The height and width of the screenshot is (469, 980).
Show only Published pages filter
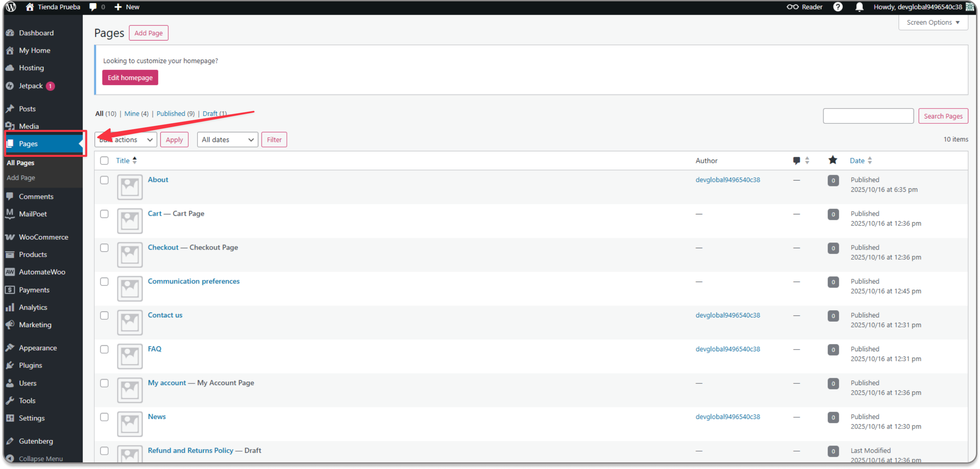(171, 113)
